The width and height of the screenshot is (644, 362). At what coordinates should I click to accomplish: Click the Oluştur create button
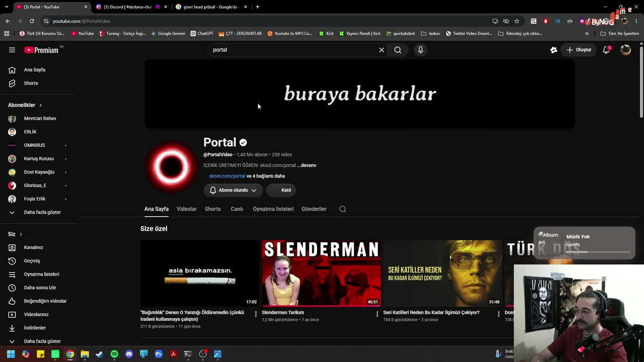tap(579, 50)
